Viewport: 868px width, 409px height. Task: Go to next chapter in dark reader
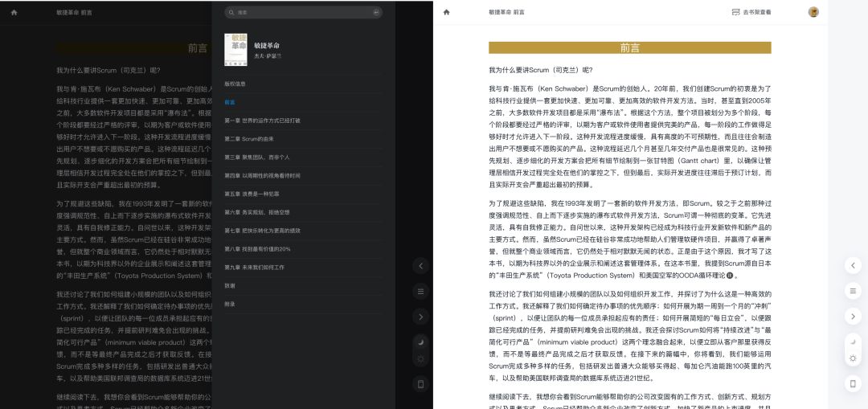420,317
